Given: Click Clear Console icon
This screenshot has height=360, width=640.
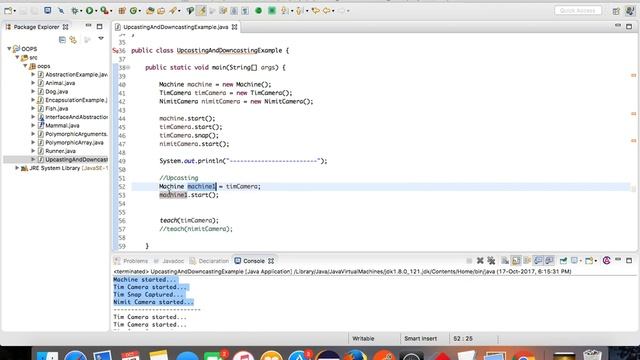Looking at the screenshot, I should [505, 260].
